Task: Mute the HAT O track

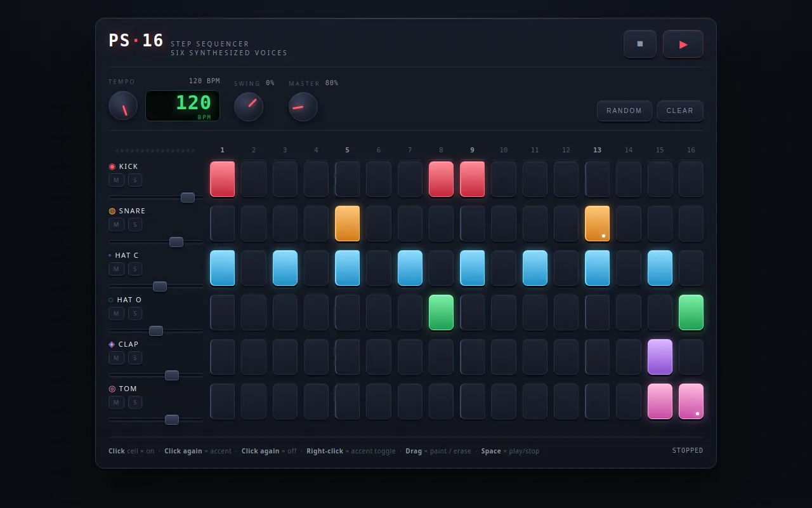Action: [x=116, y=314]
